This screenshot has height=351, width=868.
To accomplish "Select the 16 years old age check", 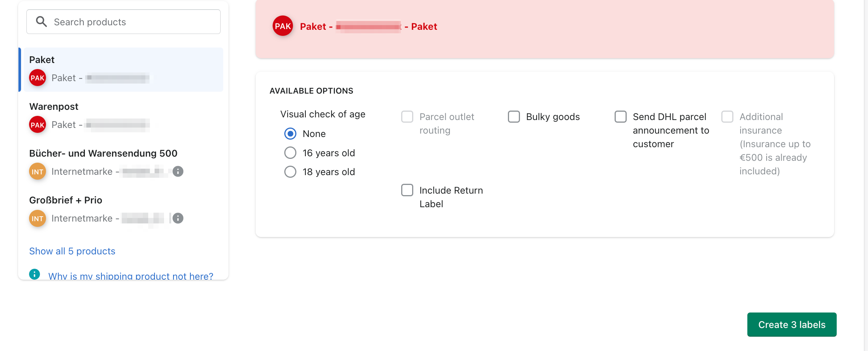I will 290,153.
